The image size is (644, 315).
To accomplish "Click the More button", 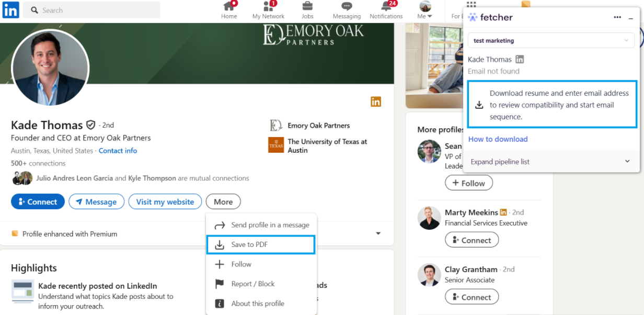I will click(x=223, y=201).
